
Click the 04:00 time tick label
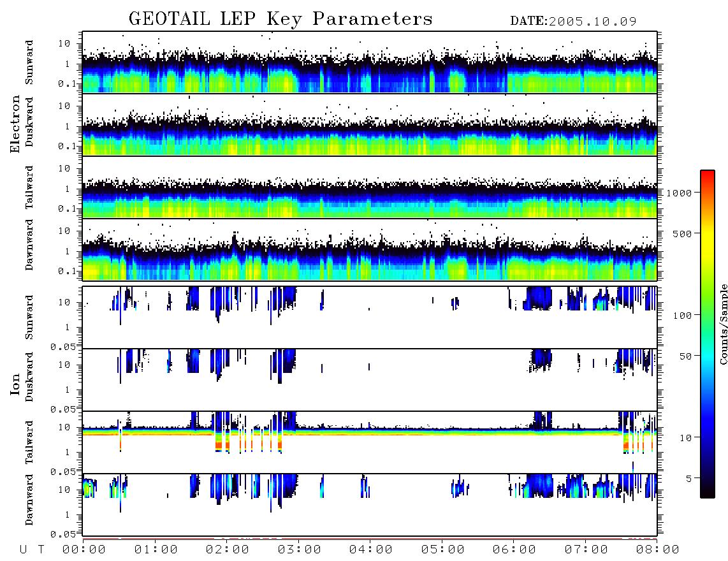coord(371,550)
